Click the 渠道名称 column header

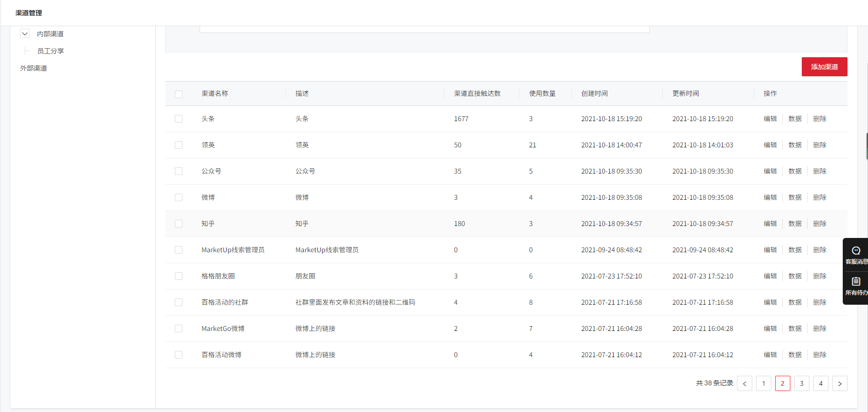[x=215, y=93]
